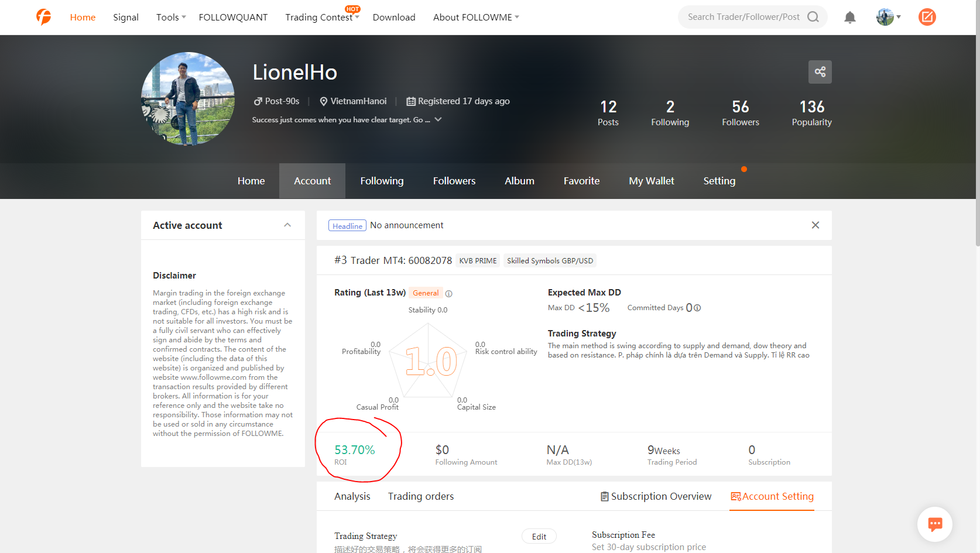Click the registered calendar icon
The width and height of the screenshot is (980, 553).
tap(411, 101)
